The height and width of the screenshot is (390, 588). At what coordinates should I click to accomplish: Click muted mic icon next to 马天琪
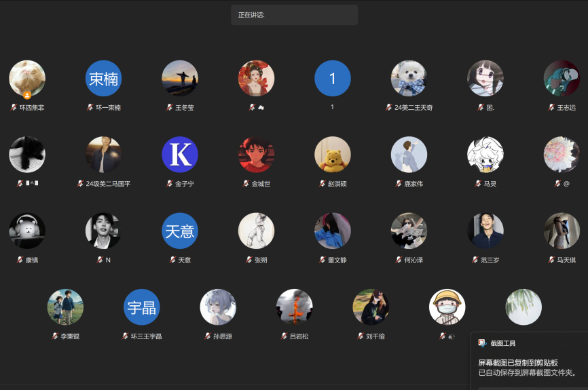[551, 260]
